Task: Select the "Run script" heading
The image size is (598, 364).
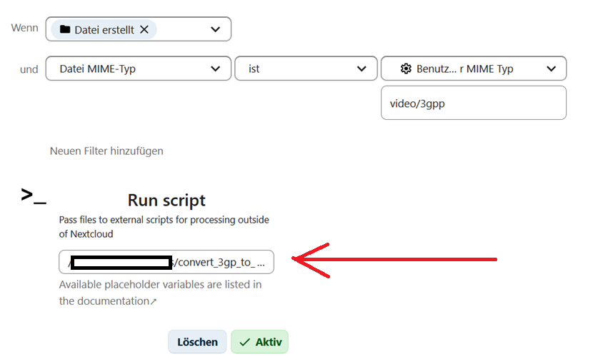Action: (x=166, y=200)
